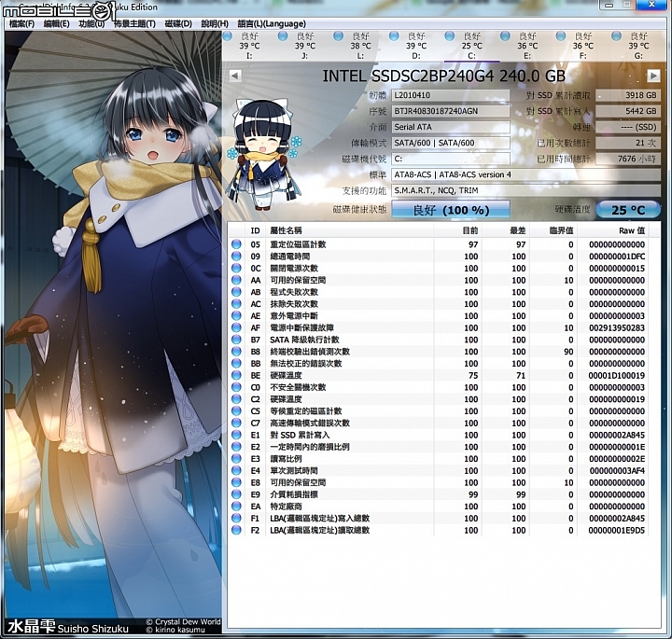672x639 pixels.
Task: Click the chibi Shizuku character image
Action: pyautogui.click(x=265, y=154)
